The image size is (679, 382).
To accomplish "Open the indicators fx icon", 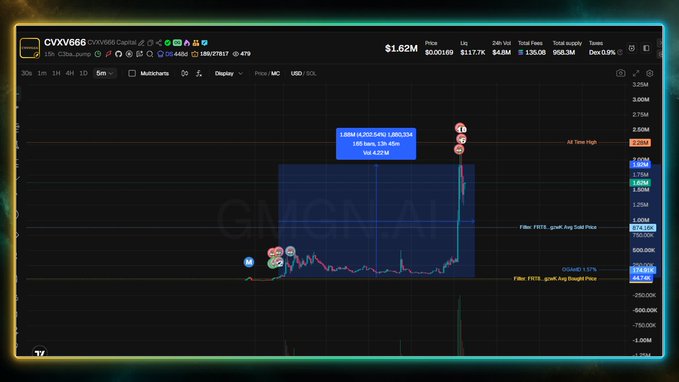I will (x=199, y=73).
